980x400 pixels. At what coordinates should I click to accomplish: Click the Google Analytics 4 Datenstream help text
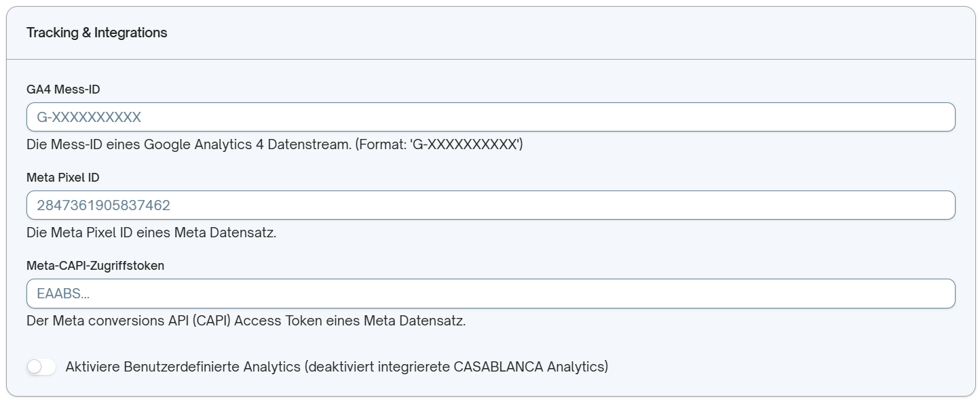coord(275,144)
